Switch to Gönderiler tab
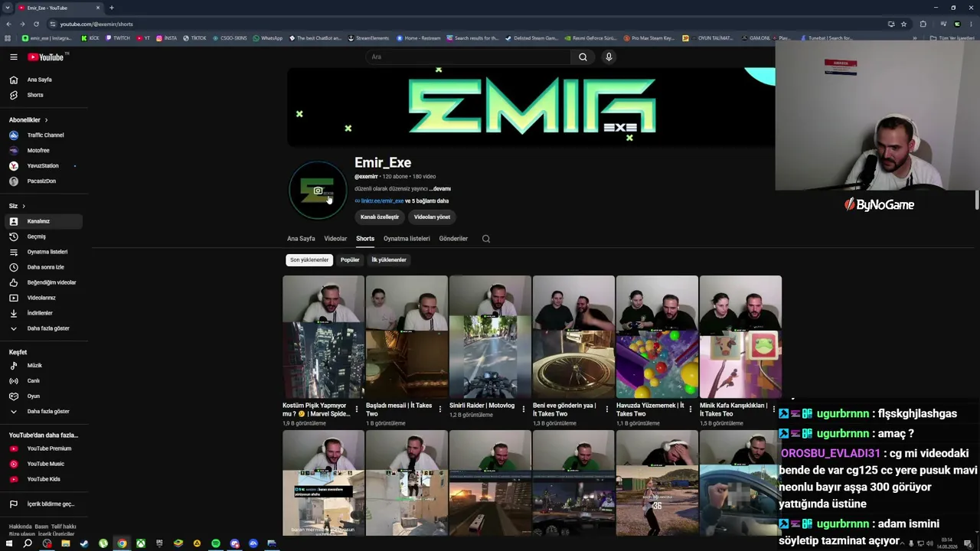Image resolution: width=980 pixels, height=551 pixels. [x=453, y=239]
